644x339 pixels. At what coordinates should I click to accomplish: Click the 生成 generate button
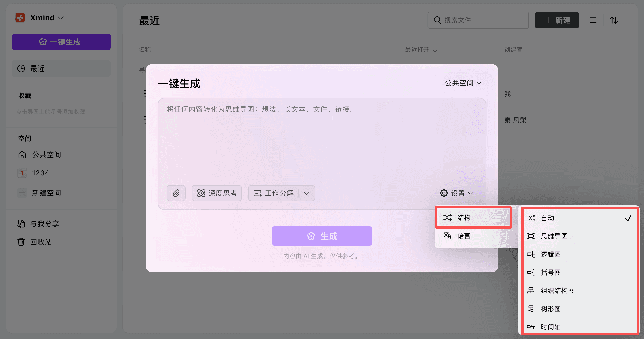(322, 236)
